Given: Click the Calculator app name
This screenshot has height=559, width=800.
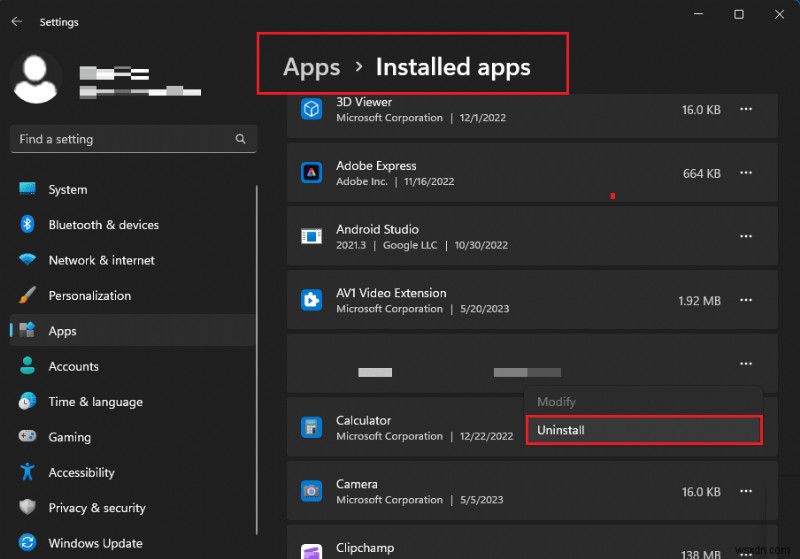Looking at the screenshot, I should point(363,421).
